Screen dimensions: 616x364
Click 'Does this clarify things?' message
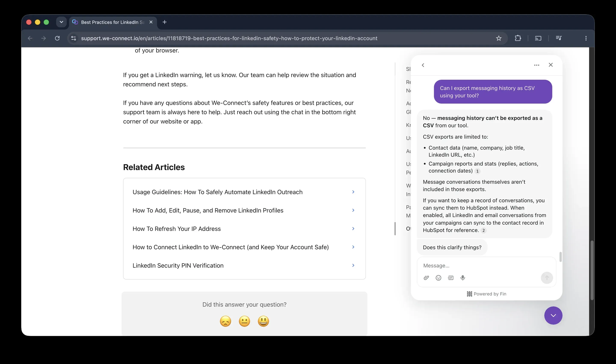pyautogui.click(x=452, y=248)
